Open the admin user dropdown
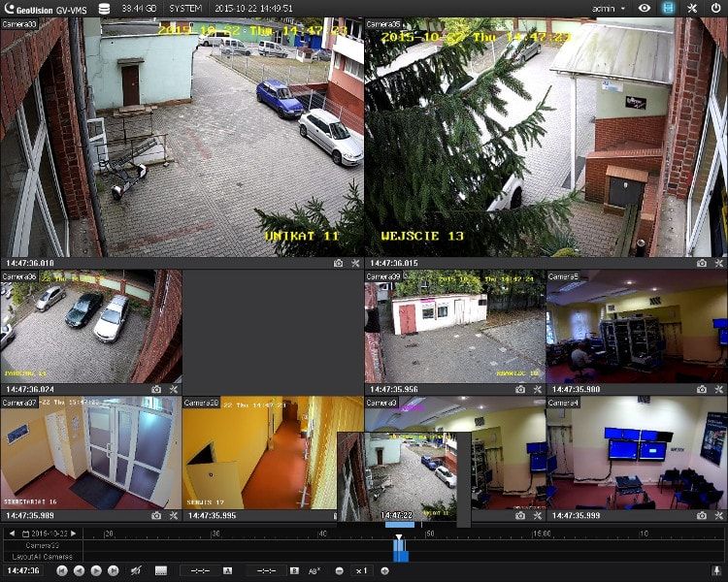Screen dimensions: 728x582 (609, 9)
